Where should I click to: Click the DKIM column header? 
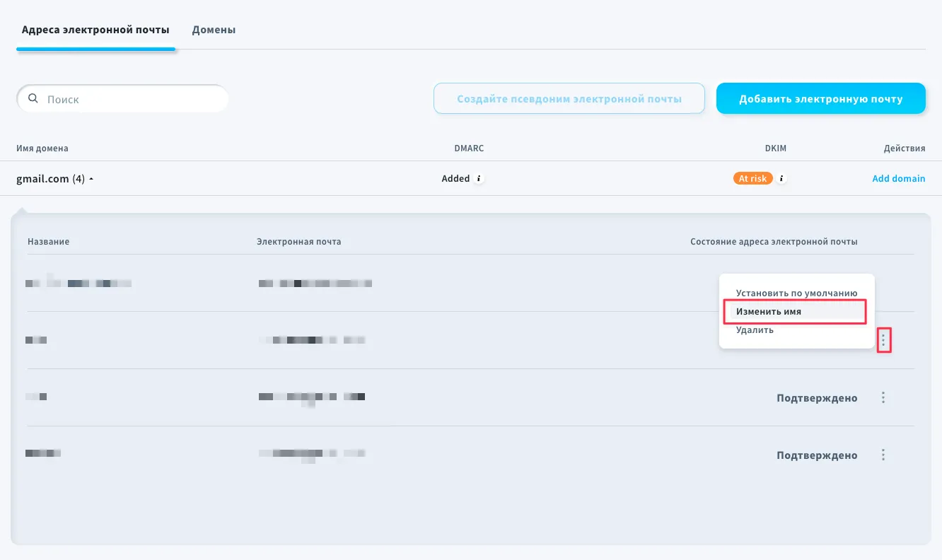775,148
